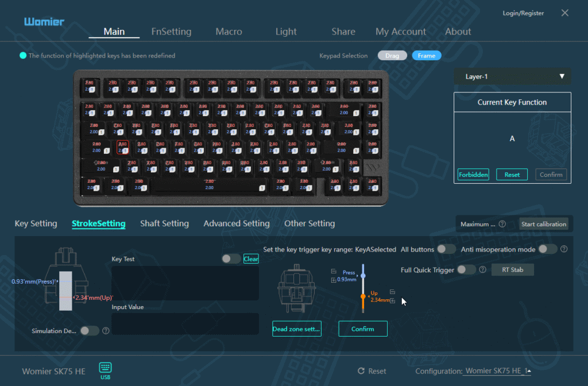Image resolution: width=588 pixels, height=386 pixels.
Task: Open the Configuration profile dropdown
Action: point(497,370)
